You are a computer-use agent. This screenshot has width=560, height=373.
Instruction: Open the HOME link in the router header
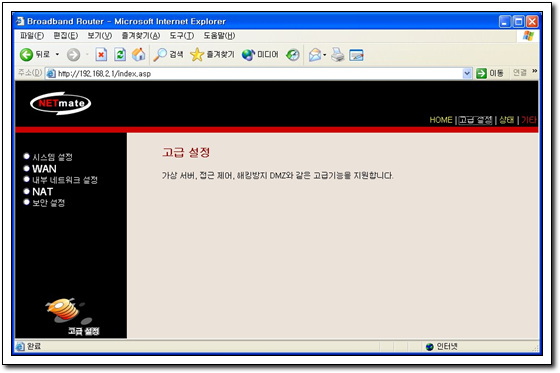(x=441, y=120)
